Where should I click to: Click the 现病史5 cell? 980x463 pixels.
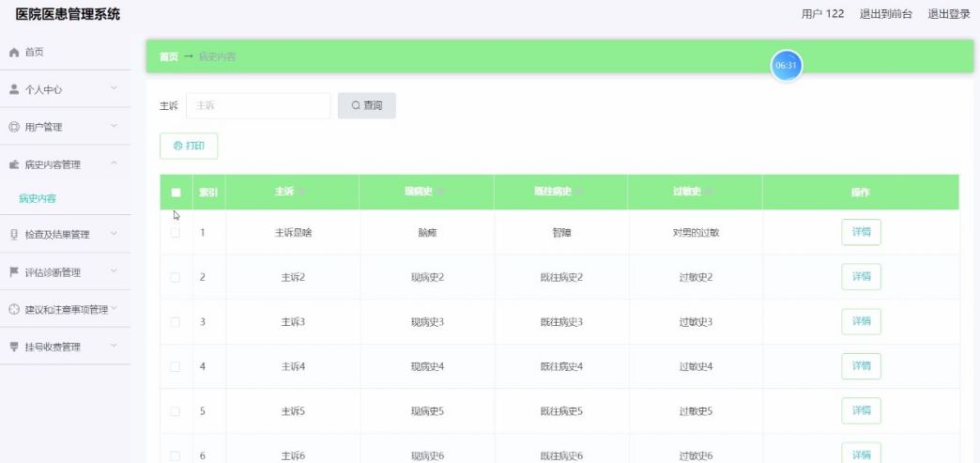point(427,411)
